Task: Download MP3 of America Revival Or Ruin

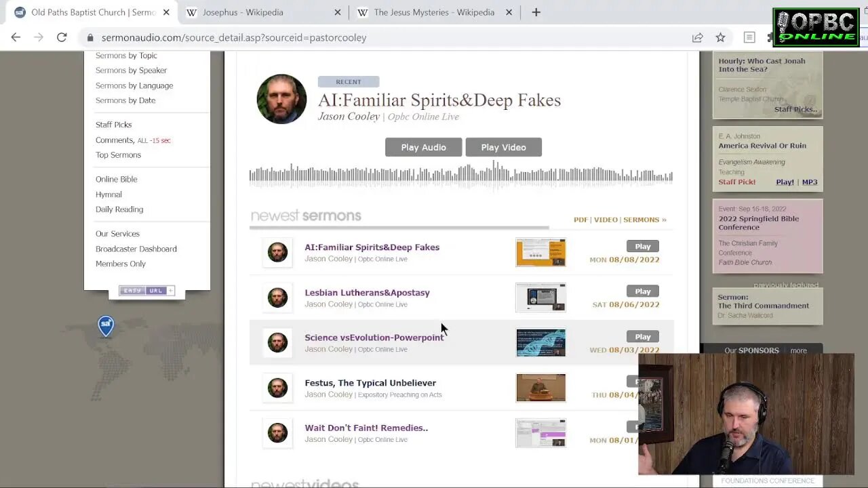Action: coord(809,182)
